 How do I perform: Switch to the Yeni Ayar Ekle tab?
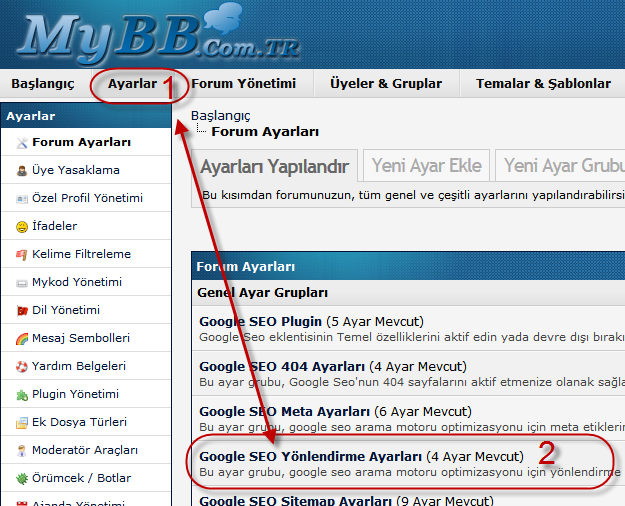(426, 165)
